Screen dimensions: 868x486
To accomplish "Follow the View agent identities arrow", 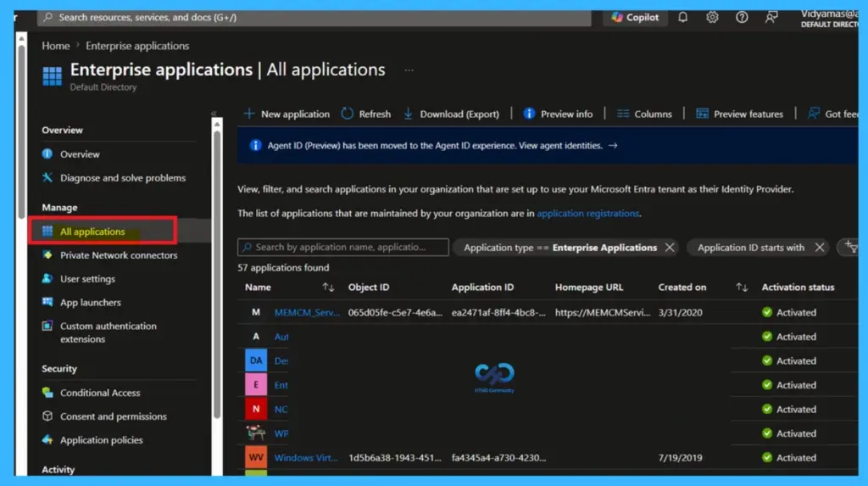I will click(613, 145).
